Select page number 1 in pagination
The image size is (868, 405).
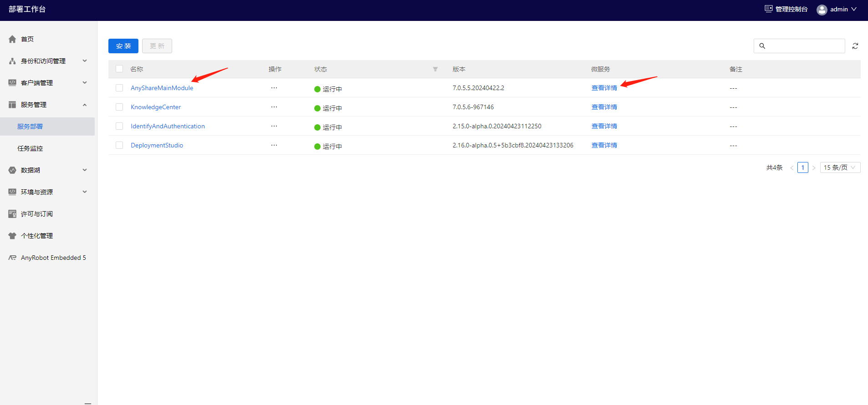point(803,167)
